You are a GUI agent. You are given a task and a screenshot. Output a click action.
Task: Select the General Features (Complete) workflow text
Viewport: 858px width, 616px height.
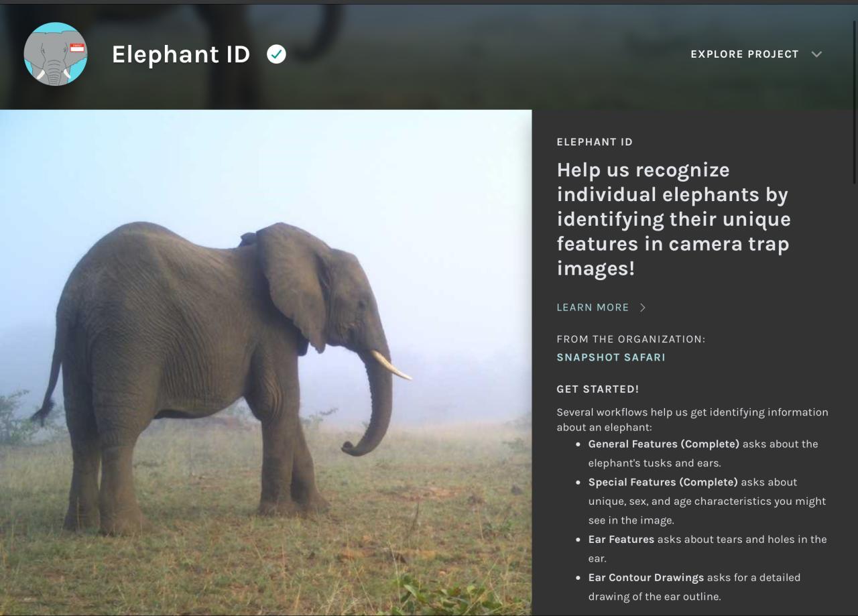point(664,444)
